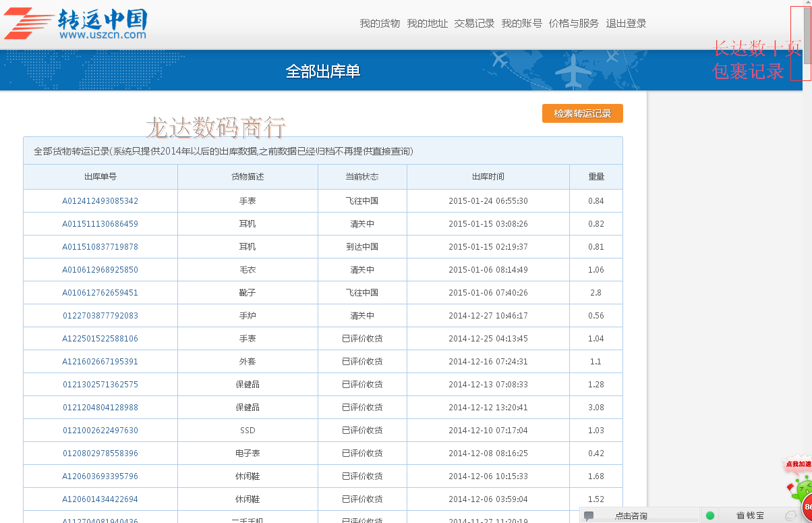
Task: Click the green mascot speed-up icon
Action: [801, 488]
